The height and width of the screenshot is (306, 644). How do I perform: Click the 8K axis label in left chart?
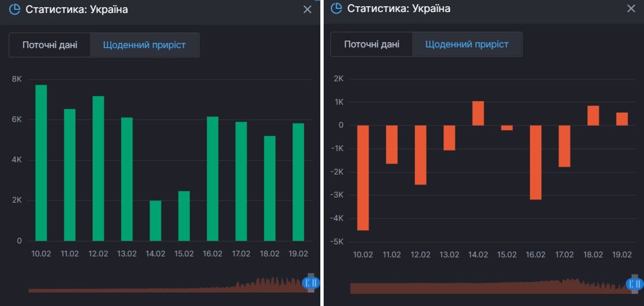[x=17, y=79]
